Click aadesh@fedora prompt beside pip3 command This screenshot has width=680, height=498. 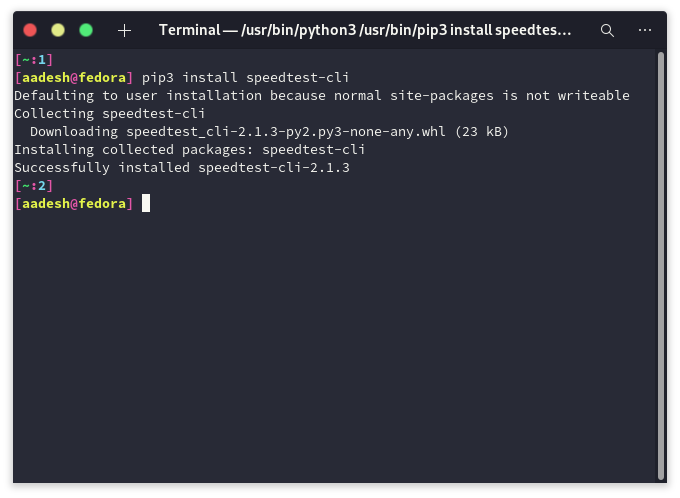(x=73, y=78)
